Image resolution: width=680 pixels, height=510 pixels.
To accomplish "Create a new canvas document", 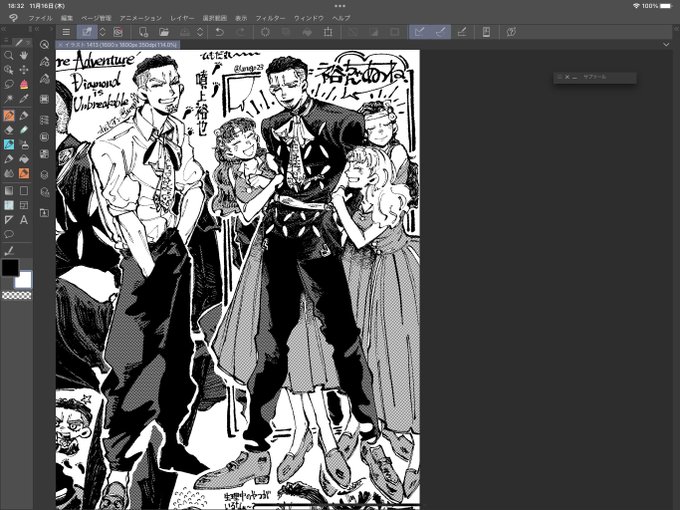I will click(143, 32).
